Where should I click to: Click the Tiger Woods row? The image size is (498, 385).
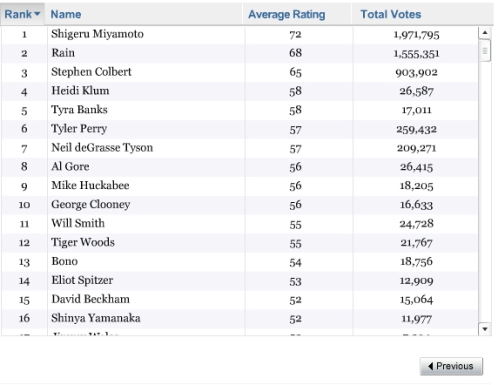(240, 243)
